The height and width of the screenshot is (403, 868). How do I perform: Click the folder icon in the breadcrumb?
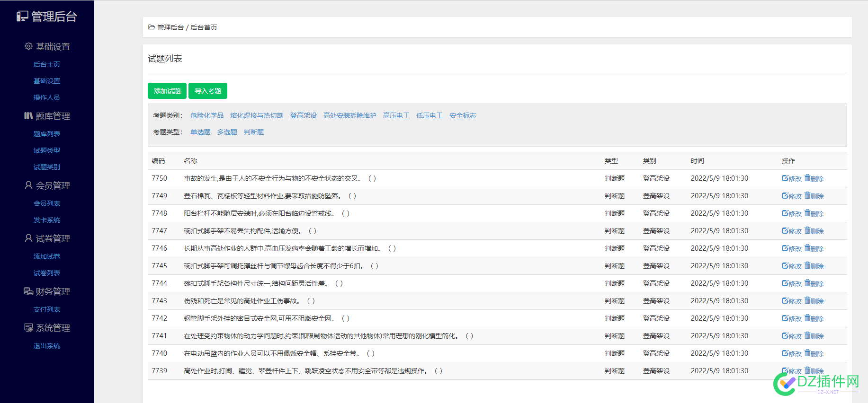pyautogui.click(x=152, y=27)
